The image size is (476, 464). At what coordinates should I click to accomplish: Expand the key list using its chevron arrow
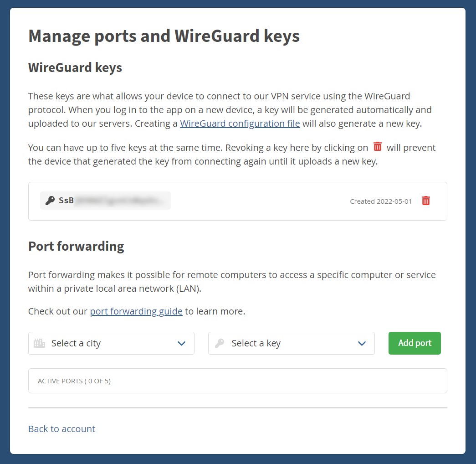pos(362,343)
